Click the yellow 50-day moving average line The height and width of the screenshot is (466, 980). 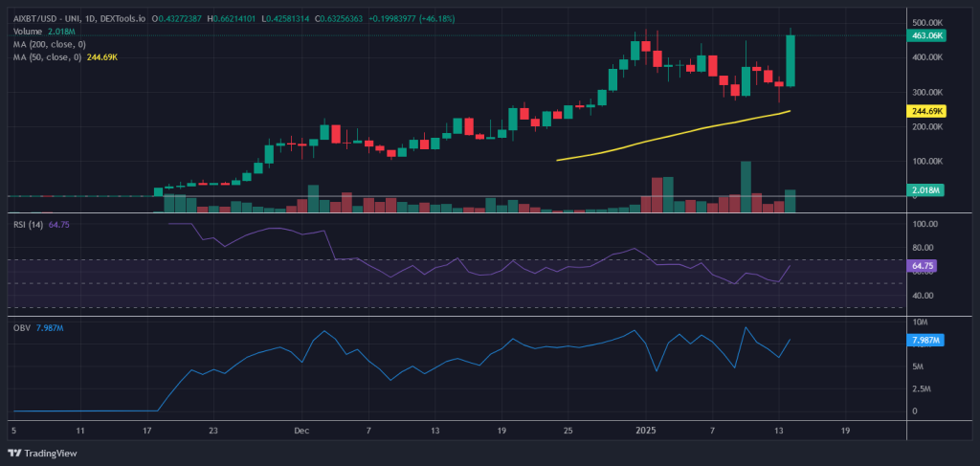(674, 134)
